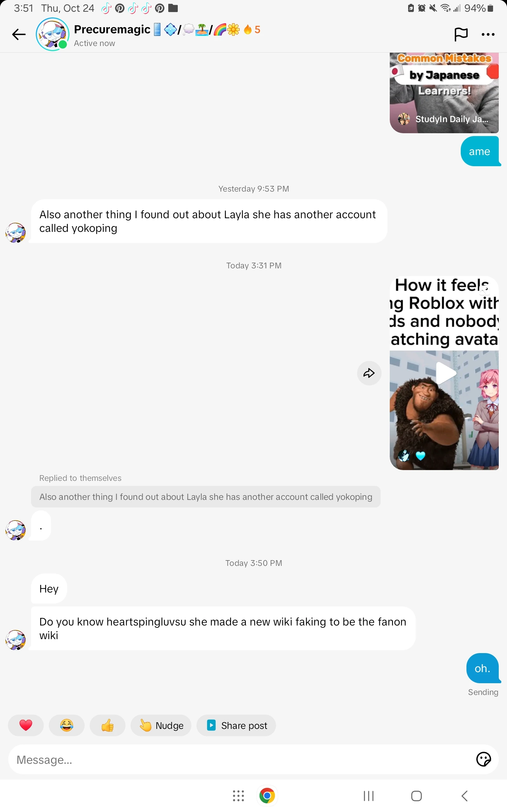This screenshot has height=812, width=507.
Task: Open the three-dot more options menu
Action: pyautogui.click(x=488, y=34)
